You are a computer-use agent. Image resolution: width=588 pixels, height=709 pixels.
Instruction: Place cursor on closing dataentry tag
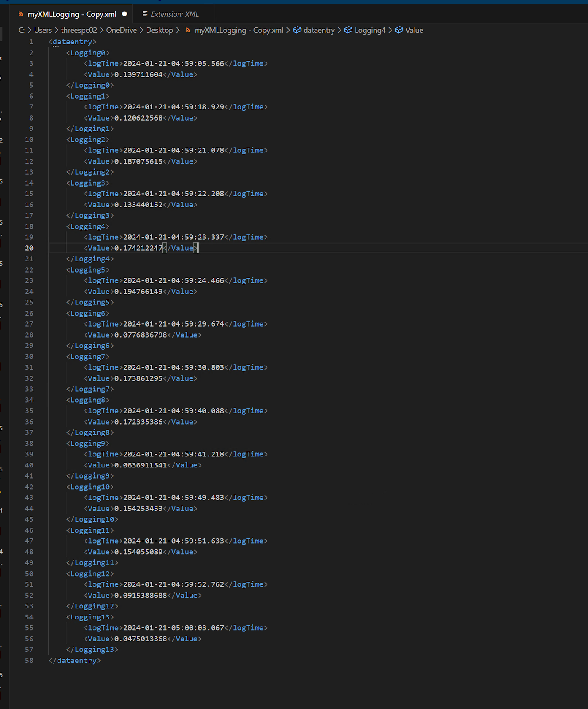click(75, 660)
